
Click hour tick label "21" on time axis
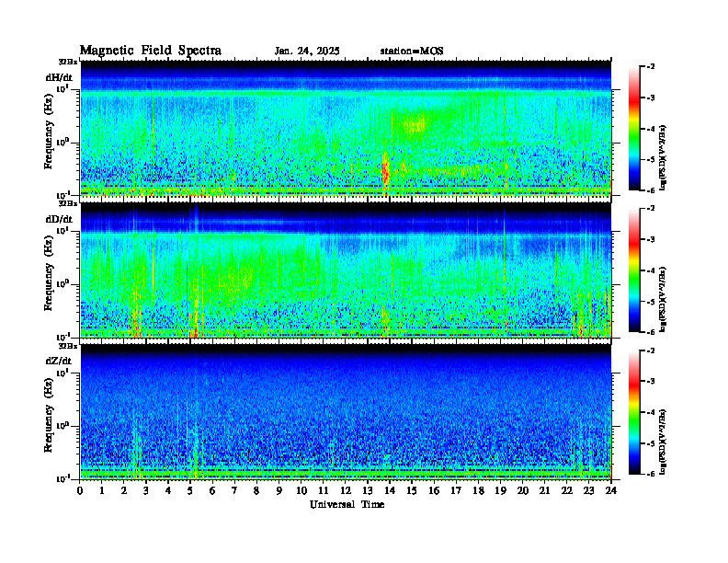click(x=544, y=490)
